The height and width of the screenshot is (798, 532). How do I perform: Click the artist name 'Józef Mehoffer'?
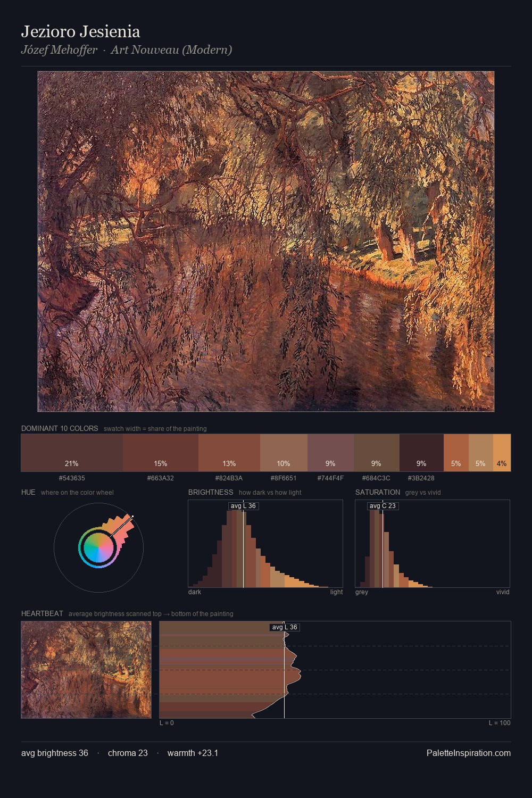(59, 50)
